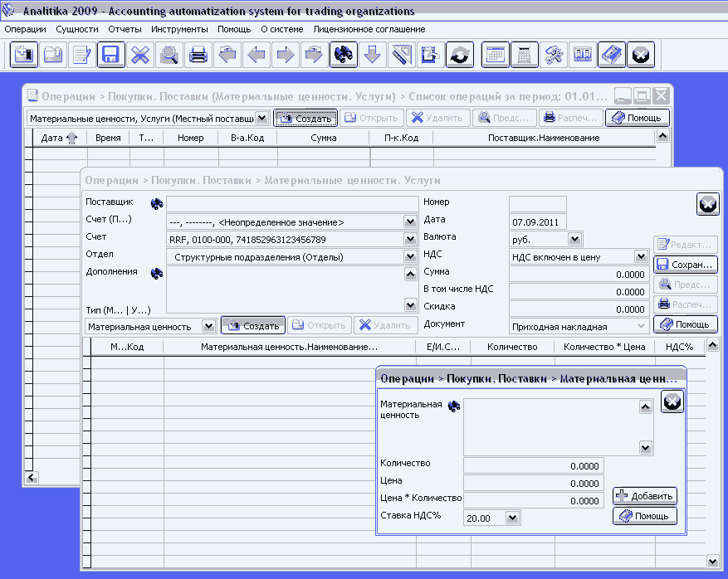Click the Номер input field

click(x=538, y=204)
